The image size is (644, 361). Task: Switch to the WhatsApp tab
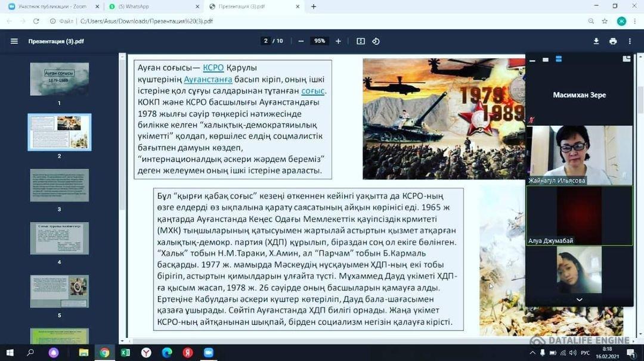[x=150, y=7]
